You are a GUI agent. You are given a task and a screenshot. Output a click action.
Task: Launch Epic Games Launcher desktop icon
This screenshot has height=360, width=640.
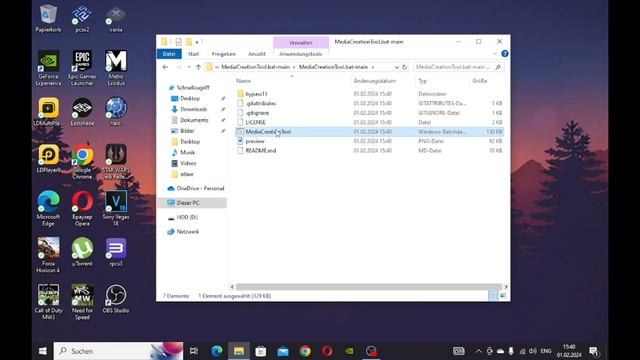(82, 68)
